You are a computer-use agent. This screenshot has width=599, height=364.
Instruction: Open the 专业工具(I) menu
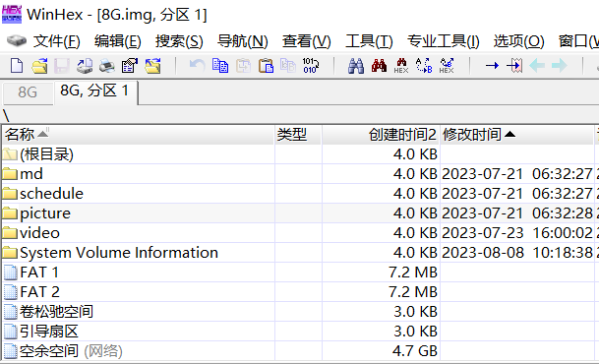click(x=444, y=41)
